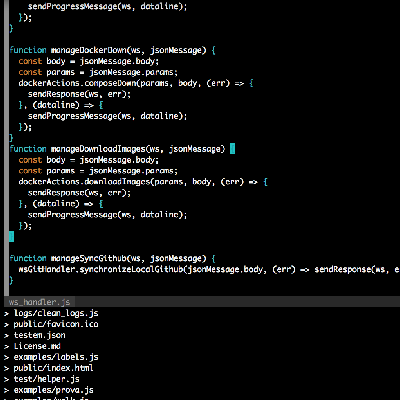
Task: Select test/helper.js entry
Action: click(46, 379)
